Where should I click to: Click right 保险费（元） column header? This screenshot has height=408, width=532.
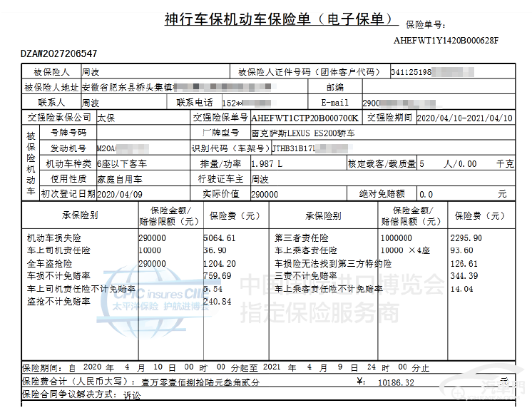[x=480, y=215]
